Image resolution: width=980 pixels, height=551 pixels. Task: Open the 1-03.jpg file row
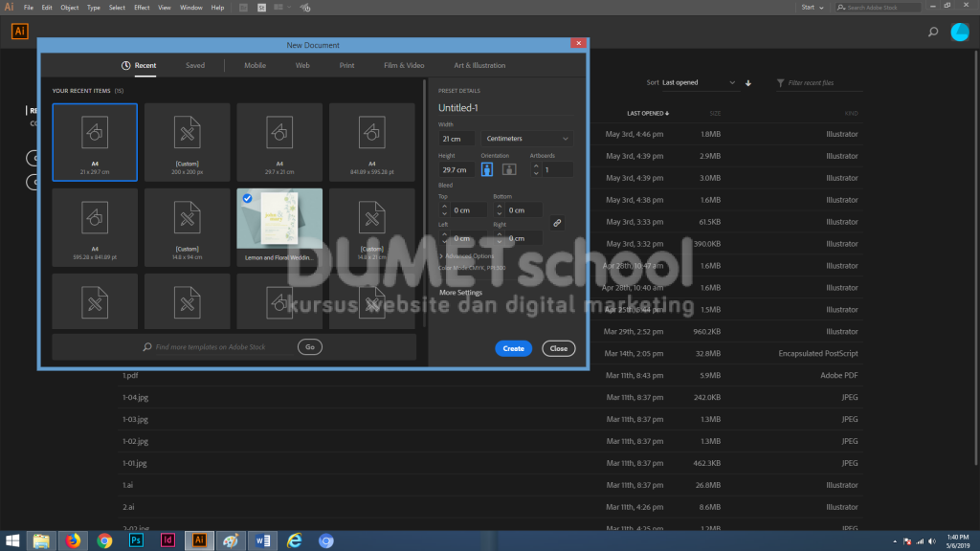(491, 419)
